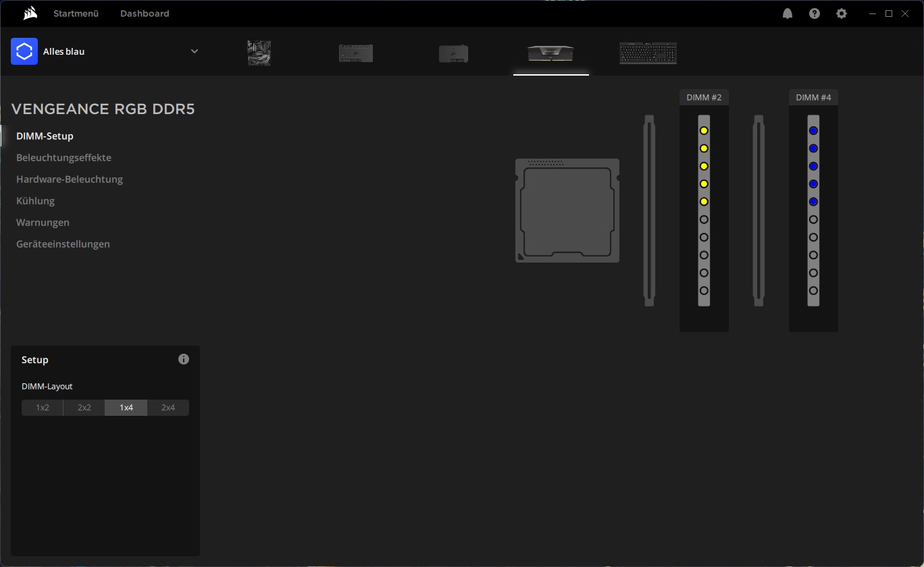
Task: Open Kühlung section
Action: (x=35, y=200)
